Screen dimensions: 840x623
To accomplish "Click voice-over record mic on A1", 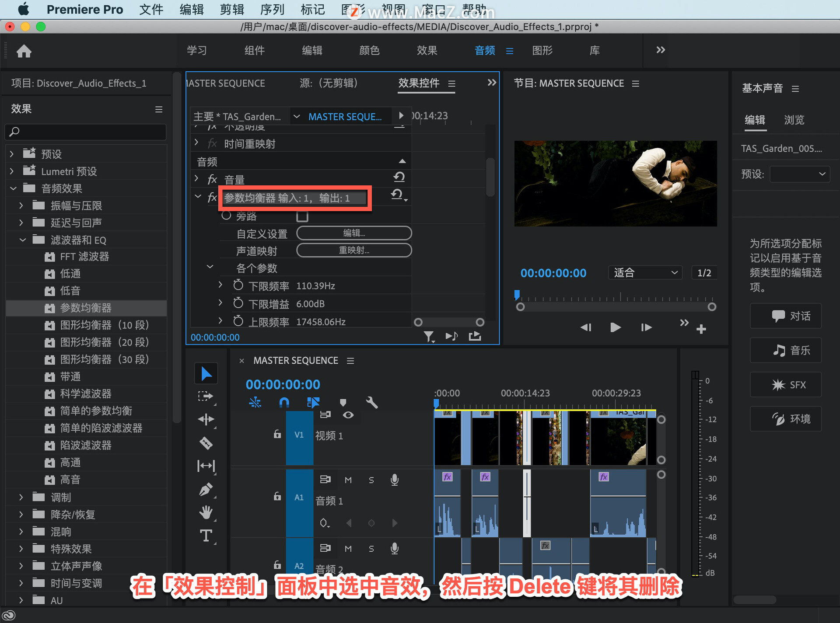I will click(x=394, y=480).
